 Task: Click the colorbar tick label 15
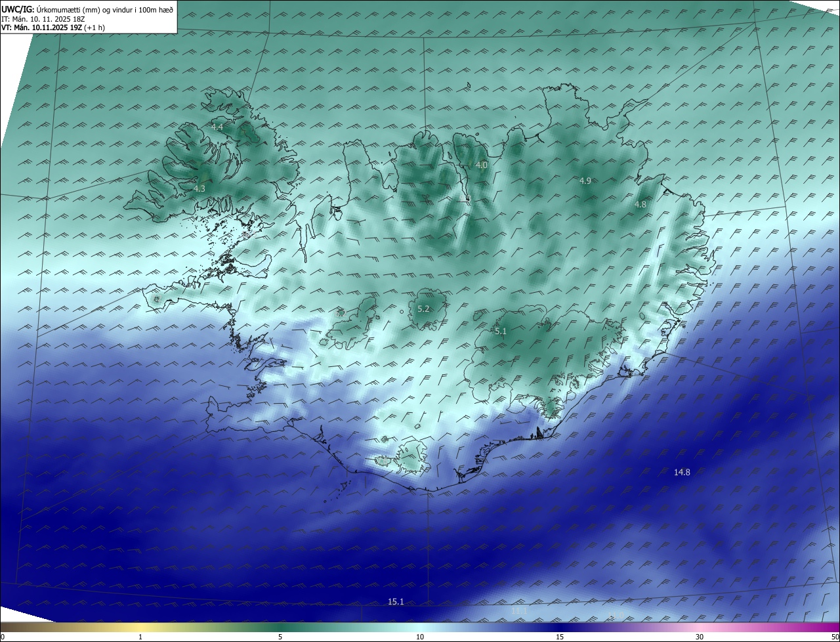(x=560, y=637)
